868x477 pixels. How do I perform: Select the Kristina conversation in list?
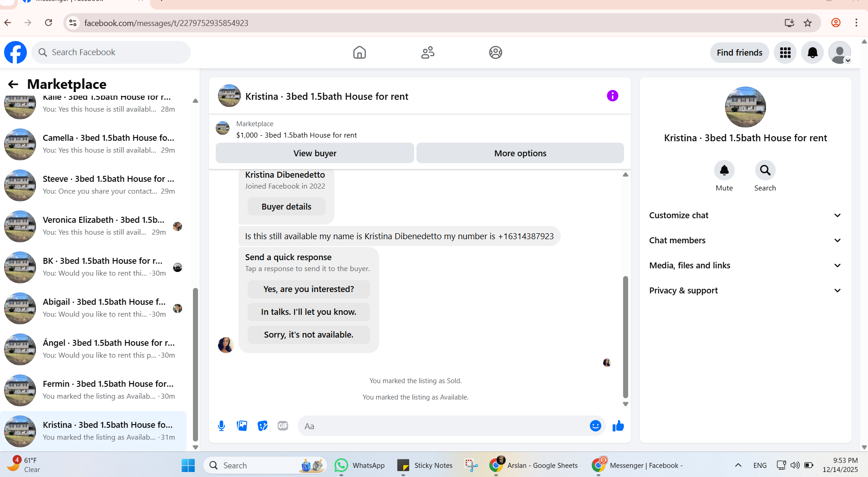coord(93,431)
